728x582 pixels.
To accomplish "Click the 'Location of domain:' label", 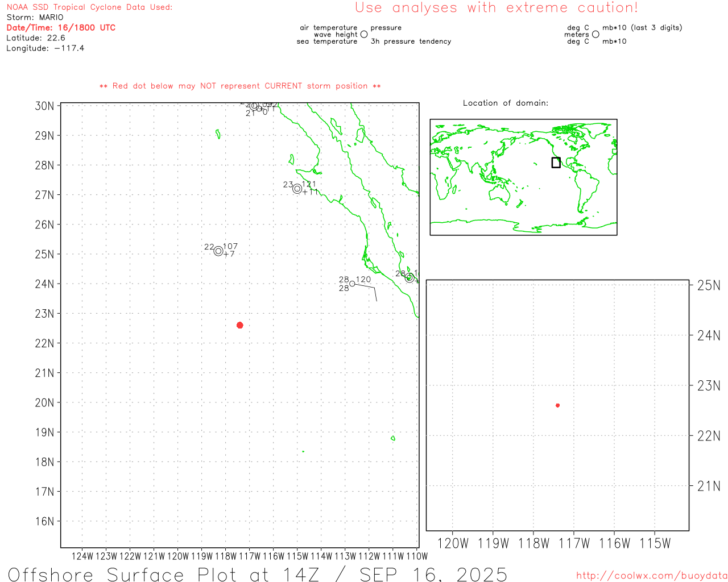I will [506, 103].
